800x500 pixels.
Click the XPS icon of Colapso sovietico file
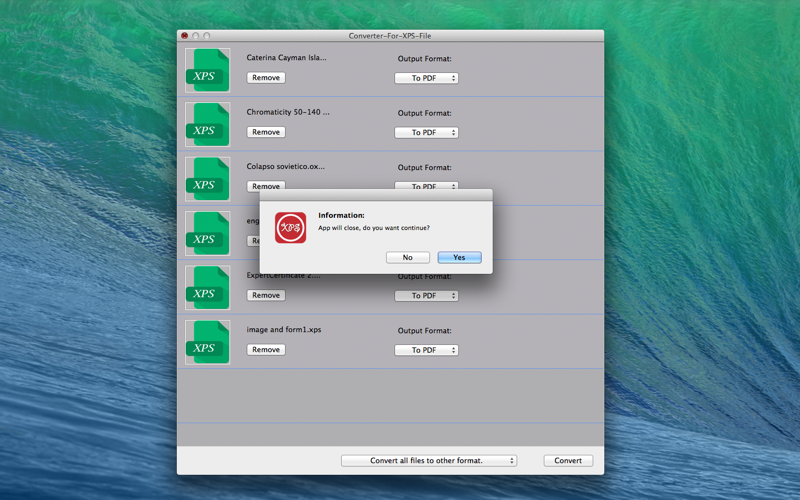pyautogui.click(x=207, y=179)
